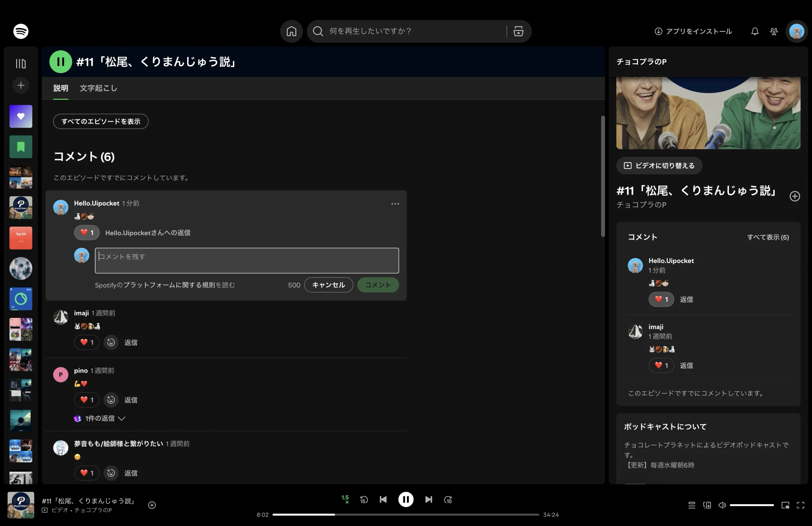812x526 pixels.
Task: Open connect to a device icon
Action: pos(707,505)
